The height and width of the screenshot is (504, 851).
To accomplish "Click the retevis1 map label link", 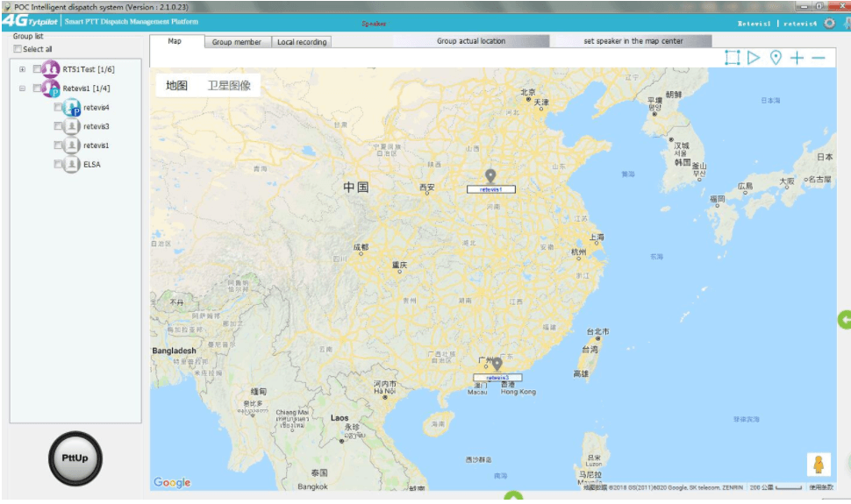I will click(x=490, y=189).
